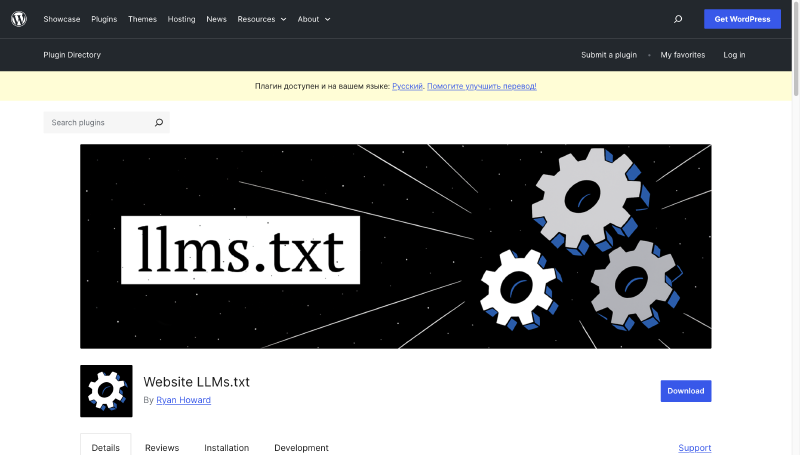The height and width of the screenshot is (455, 800).
Task: Go to Plugin Directory
Action: (72, 55)
